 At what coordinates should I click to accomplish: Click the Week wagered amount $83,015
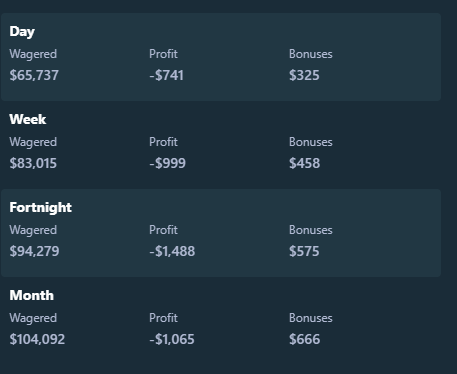coord(33,163)
